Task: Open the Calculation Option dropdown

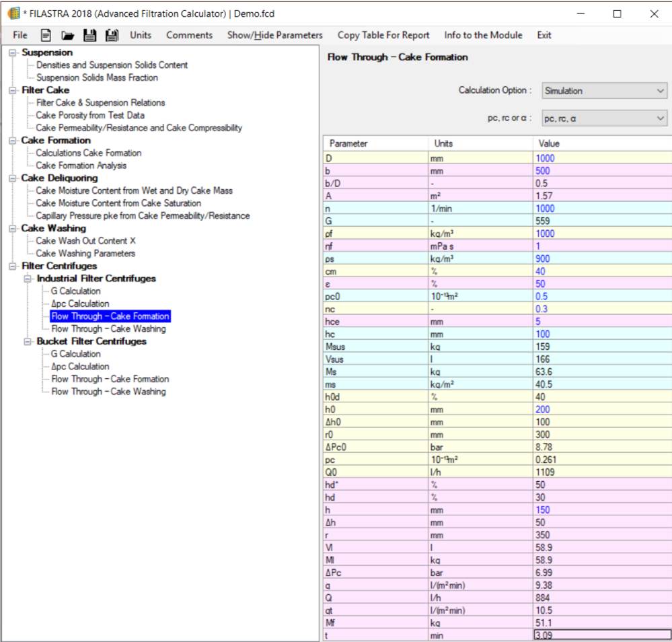Action: [x=604, y=91]
